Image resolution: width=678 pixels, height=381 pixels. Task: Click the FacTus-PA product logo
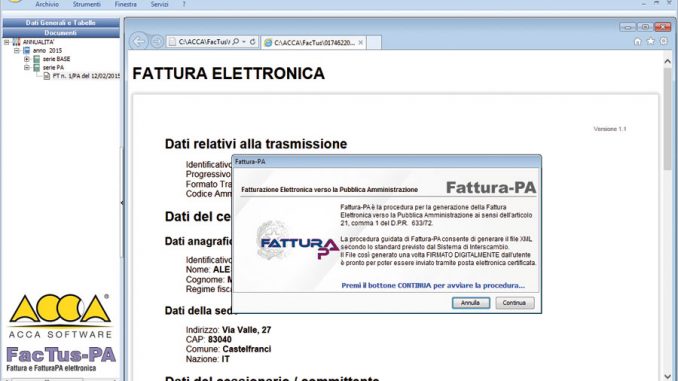[x=61, y=360]
